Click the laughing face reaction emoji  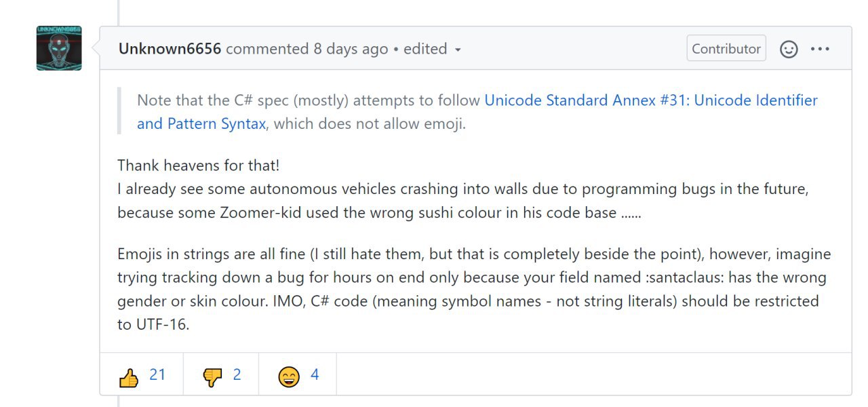(289, 377)
